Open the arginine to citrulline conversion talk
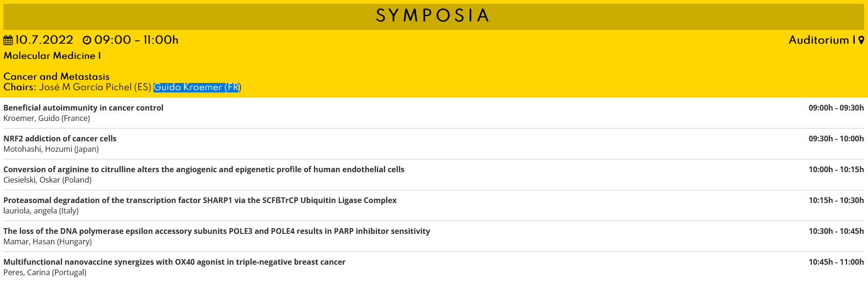Image resolution: width=868 pixels, height=287 pixels. pos(204,169)
